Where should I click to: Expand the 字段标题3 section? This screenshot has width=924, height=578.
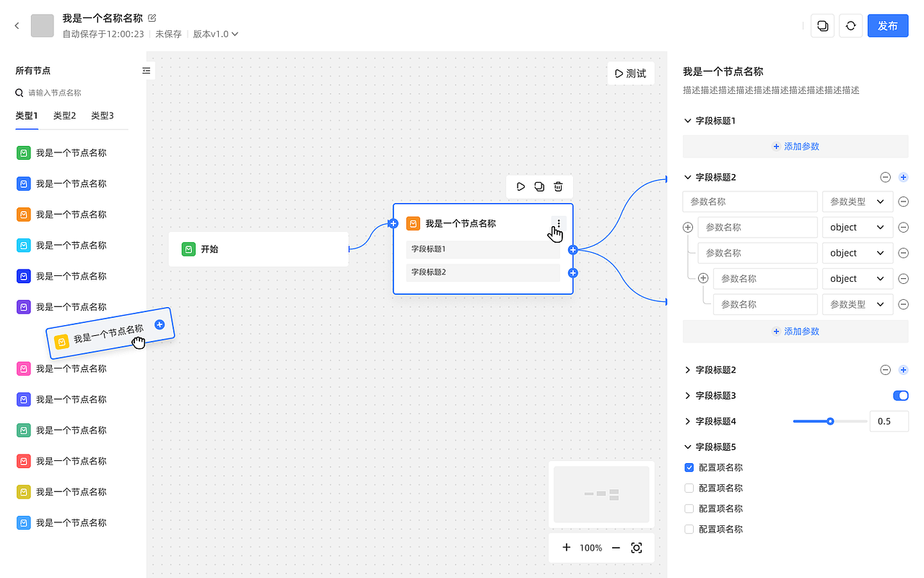[x=687, y=395]
